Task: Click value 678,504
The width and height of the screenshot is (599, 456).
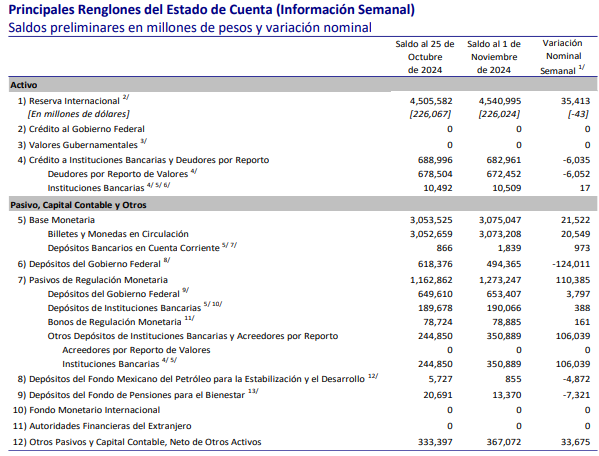Action: 435,174
